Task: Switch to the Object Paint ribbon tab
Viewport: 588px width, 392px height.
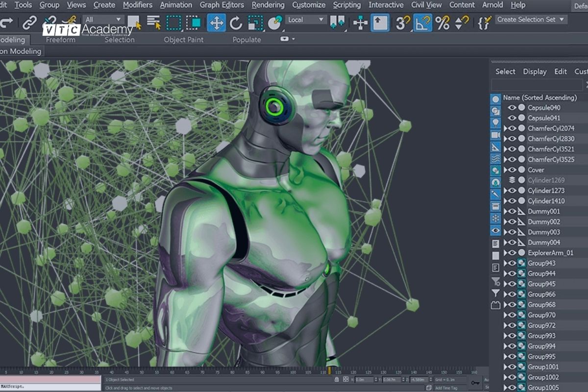Action: tap(184, 40)
